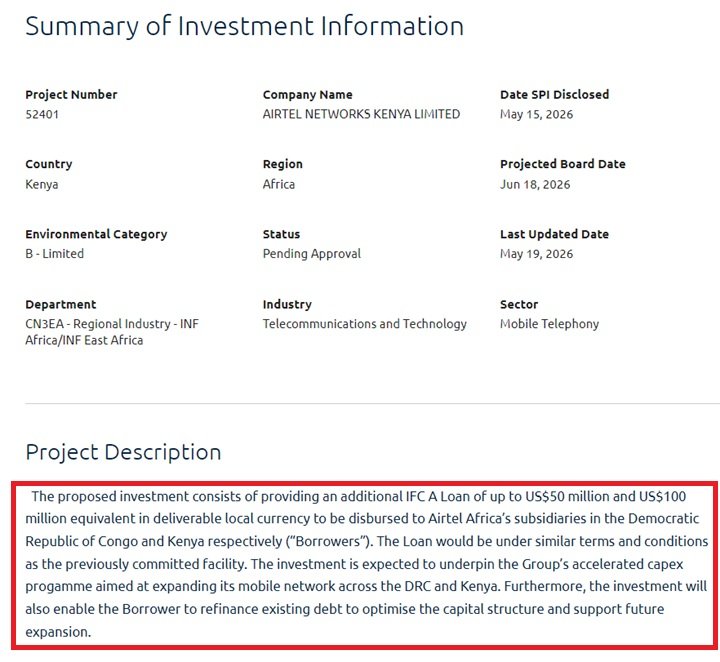Click the Company Name label
Image resolution: width=720 pixels, height=662 pixels.
pos(308,95)
